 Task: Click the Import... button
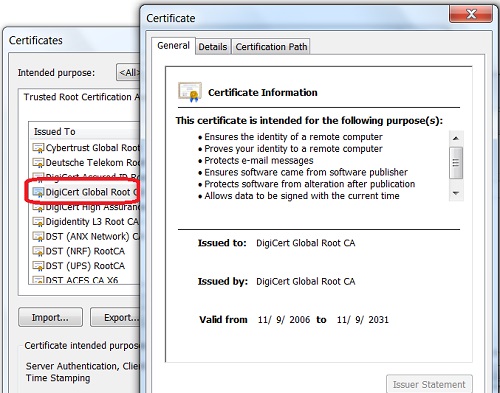tap(50, 317)
